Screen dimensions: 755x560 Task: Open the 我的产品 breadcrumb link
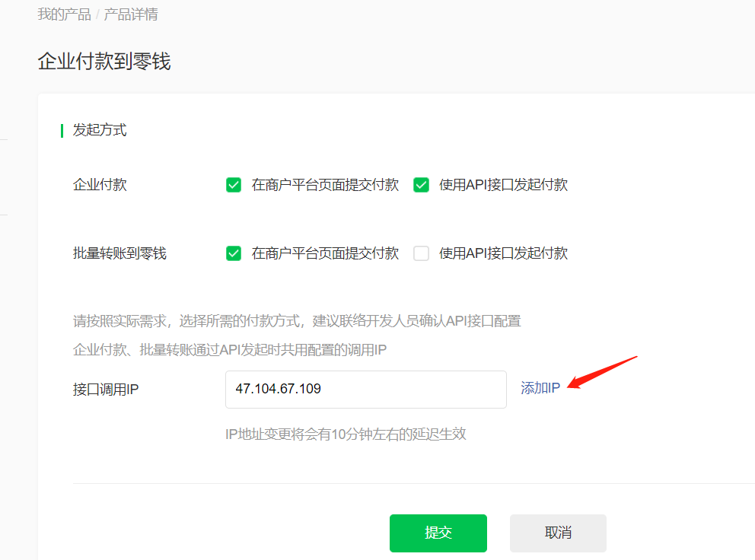64,14
